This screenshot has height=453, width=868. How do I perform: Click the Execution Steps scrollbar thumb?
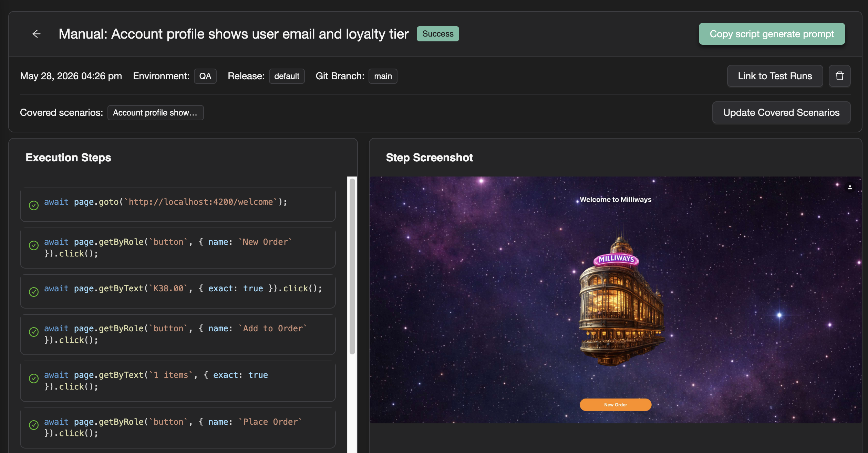pyautogui.click(x=352, y=266)
